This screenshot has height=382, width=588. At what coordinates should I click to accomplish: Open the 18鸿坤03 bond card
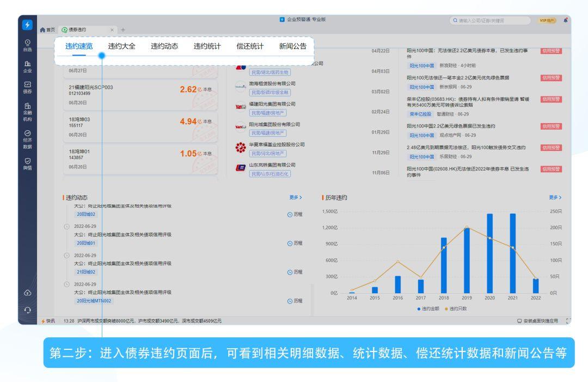pos(140,127)
